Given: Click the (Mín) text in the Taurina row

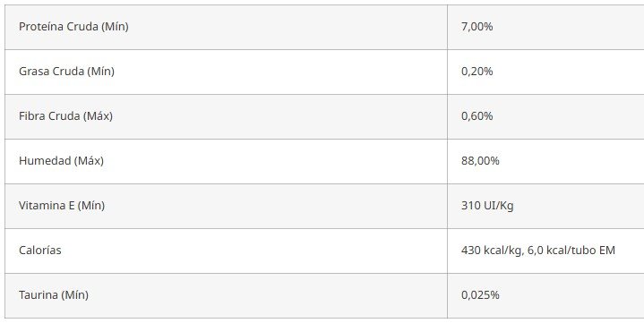Looking at the screenshot, I should click(74, 295).
